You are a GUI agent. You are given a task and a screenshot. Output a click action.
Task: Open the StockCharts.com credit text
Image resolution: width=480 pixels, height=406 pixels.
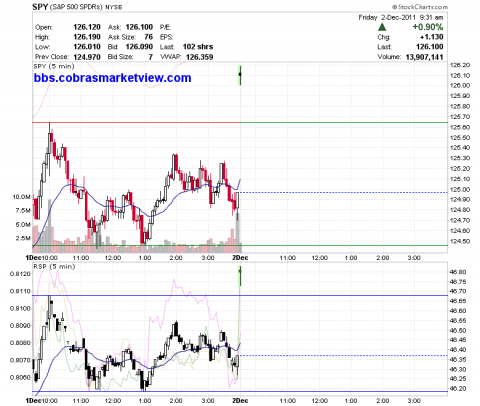point(420,7)
